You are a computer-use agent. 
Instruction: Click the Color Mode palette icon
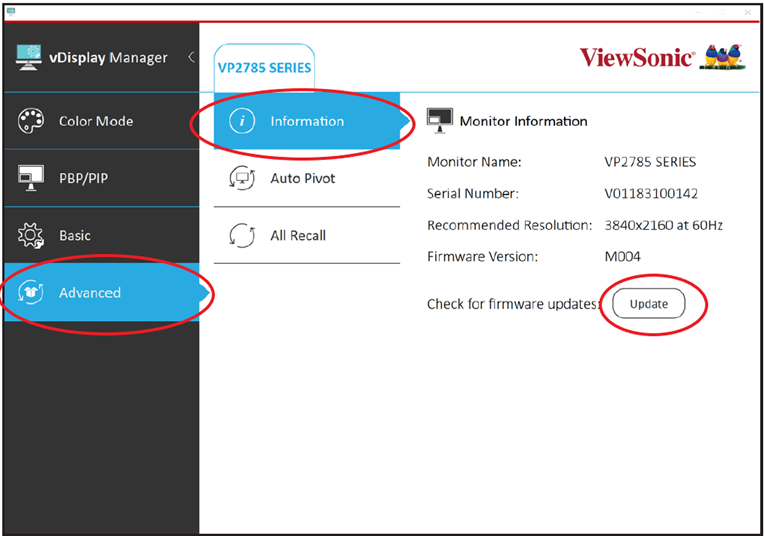(31, 121)
